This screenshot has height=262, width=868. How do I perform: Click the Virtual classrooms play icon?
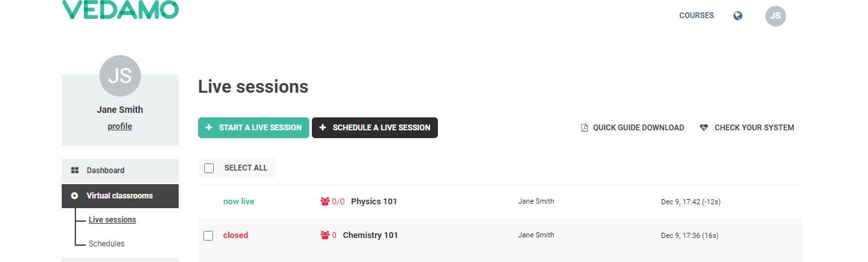coord(75,195)
